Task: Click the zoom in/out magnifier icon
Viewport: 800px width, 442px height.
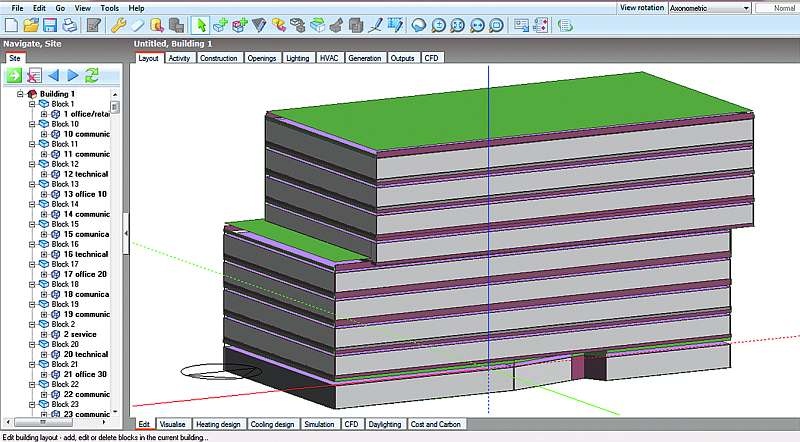Action: tap(438, 24)
